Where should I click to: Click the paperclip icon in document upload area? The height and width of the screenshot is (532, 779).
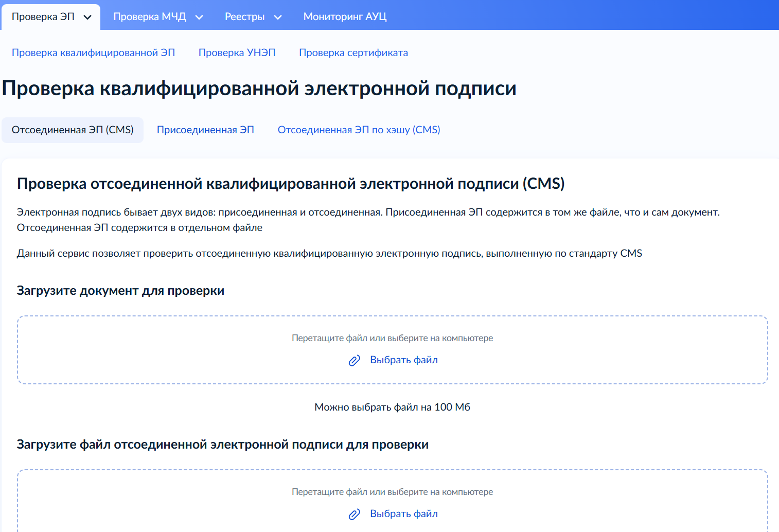pos(353,360)
